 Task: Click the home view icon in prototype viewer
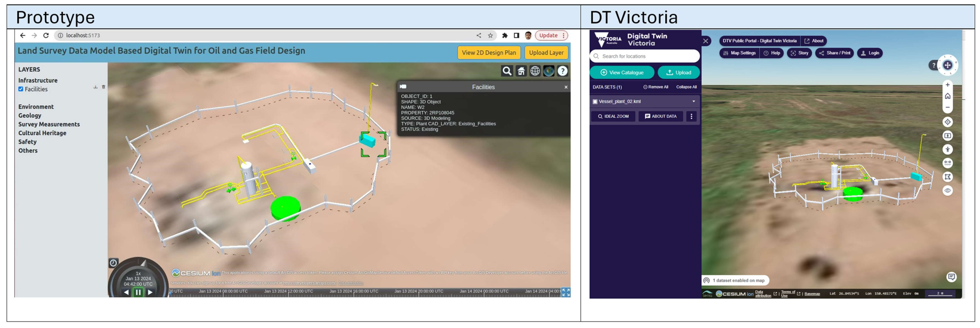pyautogui.click(x=521, y=71)
